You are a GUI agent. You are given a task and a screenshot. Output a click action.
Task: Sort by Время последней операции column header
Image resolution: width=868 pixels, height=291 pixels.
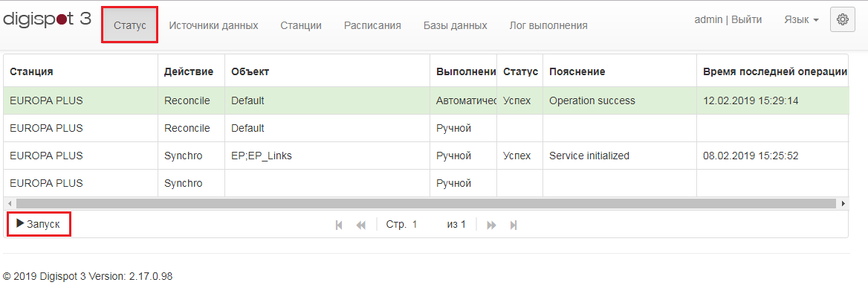point(772,71)
